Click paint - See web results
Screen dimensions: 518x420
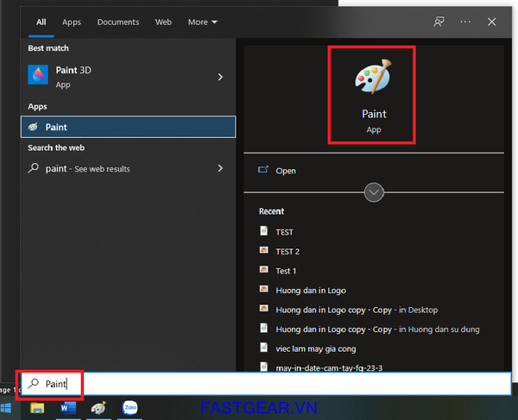(x=128, y=168)
